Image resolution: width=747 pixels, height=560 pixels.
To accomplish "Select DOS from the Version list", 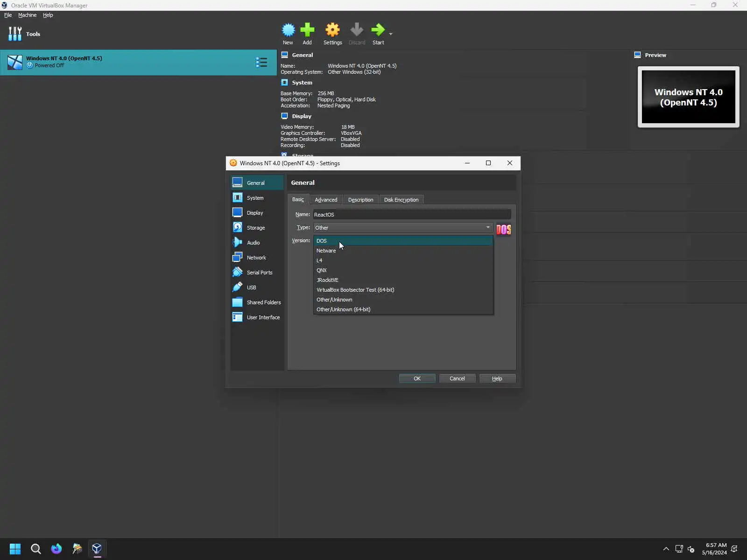I will point(403,241).
